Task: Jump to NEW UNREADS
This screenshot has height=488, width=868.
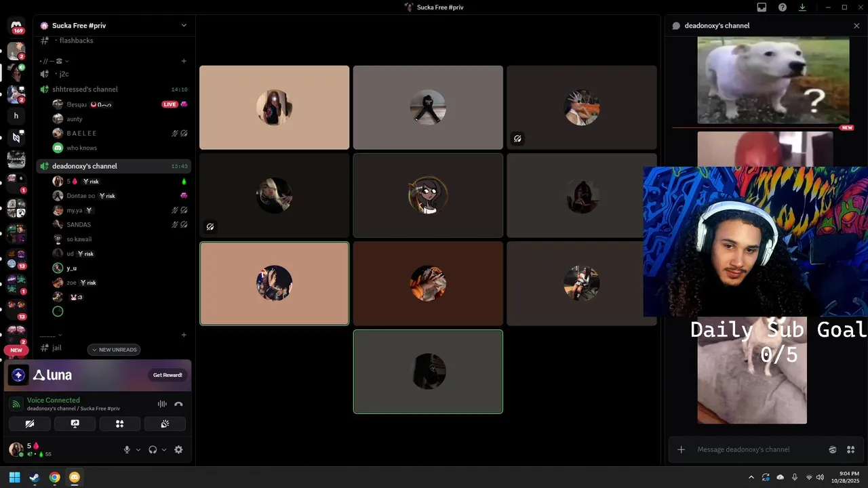Action: (x=114, y=350)
